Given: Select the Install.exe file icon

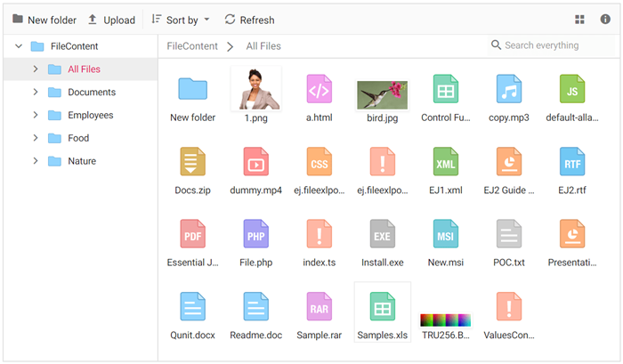Looking at the screenshot, I should 383,235.
